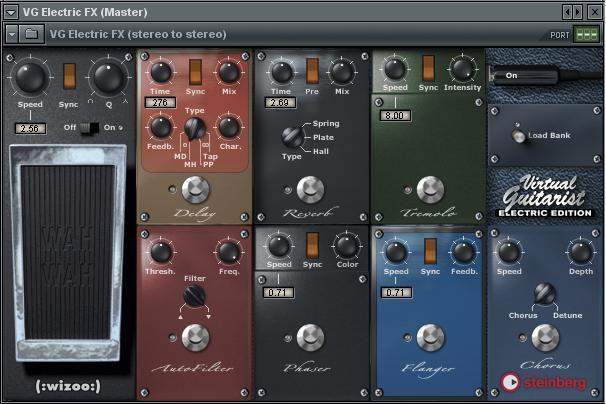606x404 pixels.
Task: Enable the Tremolo Sync switch
Action: pyautogui.click(x=428, y=68)
